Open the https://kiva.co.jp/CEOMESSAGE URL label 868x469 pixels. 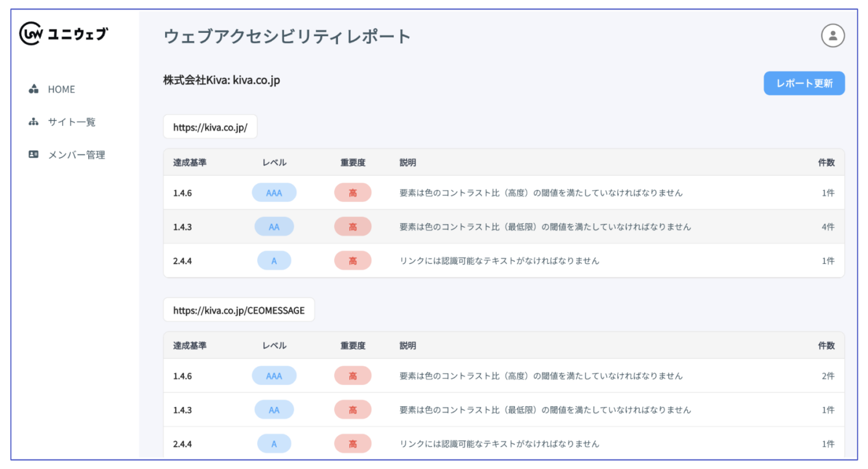239,310
